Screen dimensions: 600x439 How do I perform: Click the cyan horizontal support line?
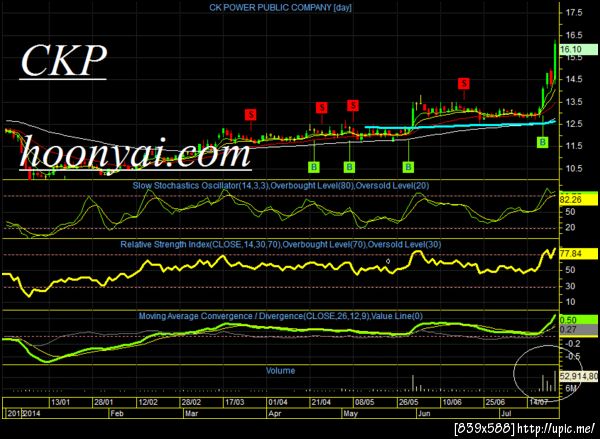click(461, 125)
